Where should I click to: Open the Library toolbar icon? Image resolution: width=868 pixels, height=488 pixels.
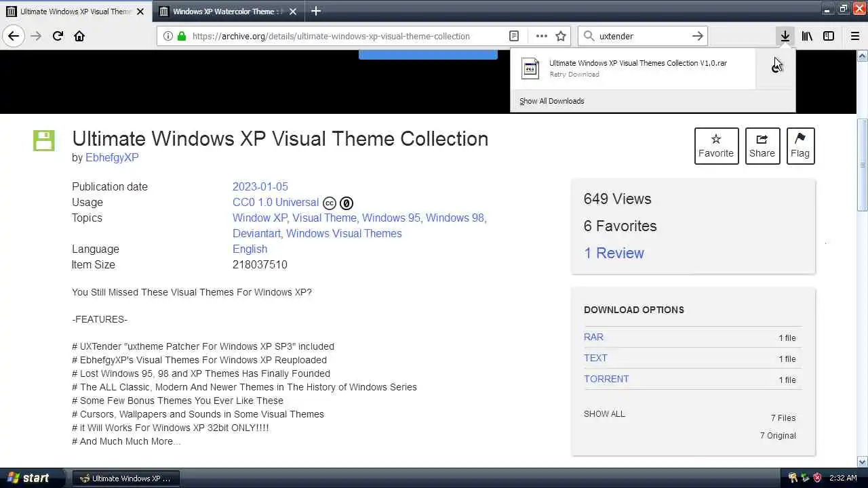point(807,36)
